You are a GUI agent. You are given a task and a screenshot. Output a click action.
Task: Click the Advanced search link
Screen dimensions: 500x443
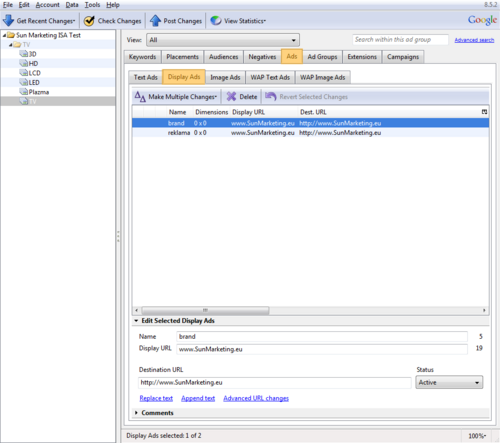474,40
